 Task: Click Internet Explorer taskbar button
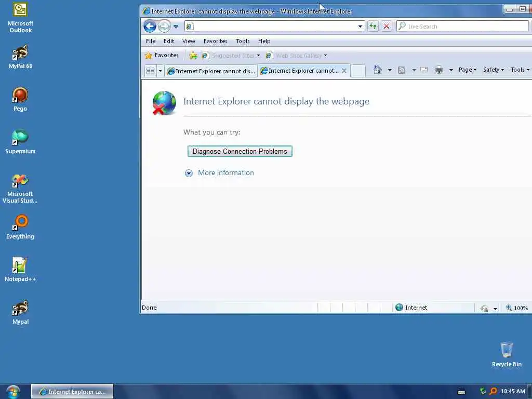[72, 392]
